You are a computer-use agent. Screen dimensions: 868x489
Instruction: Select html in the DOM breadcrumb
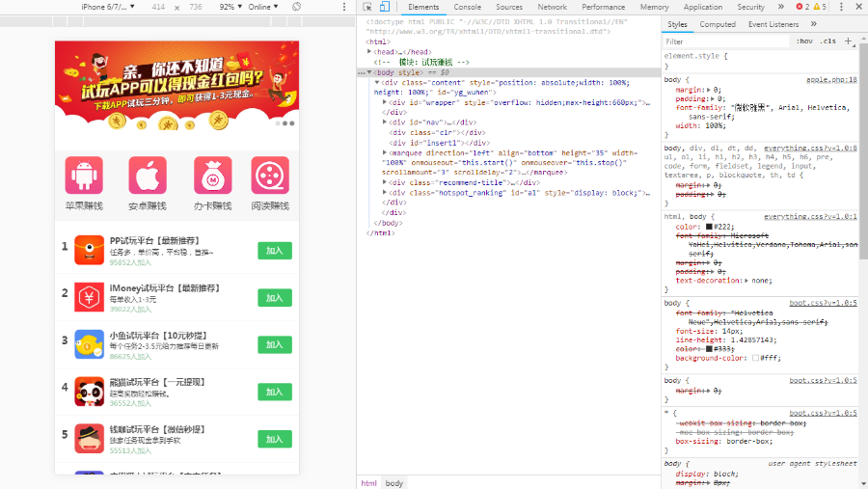368,483
